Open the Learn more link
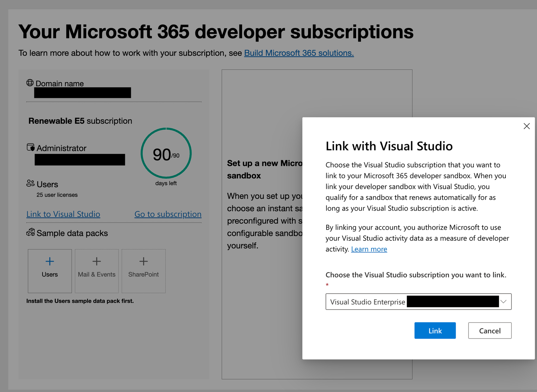The height and width of the screenshot is (392, 537). pyautogui.click(x=369, y=249)
